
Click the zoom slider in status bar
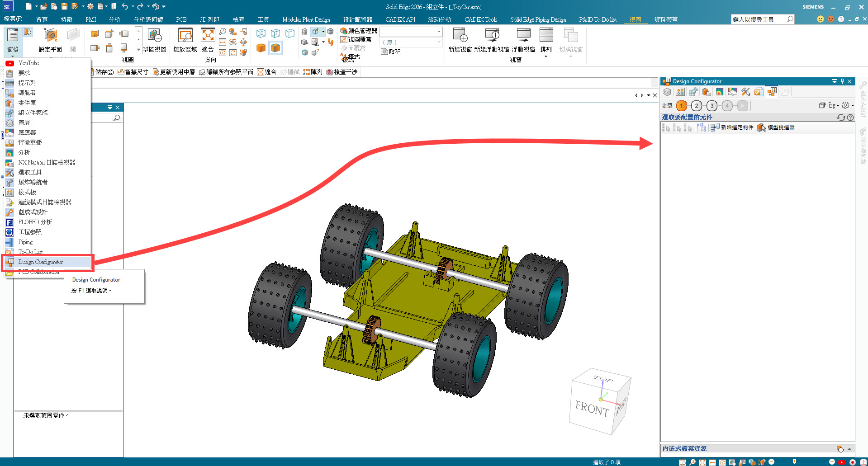click(x=794, y=462)
